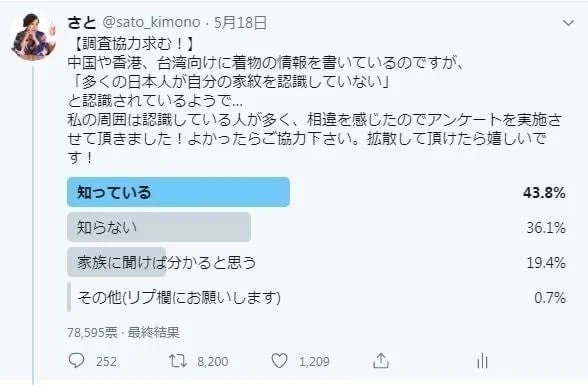
Task: Like the tweet with the heart icon
Action: coord(279,361)
